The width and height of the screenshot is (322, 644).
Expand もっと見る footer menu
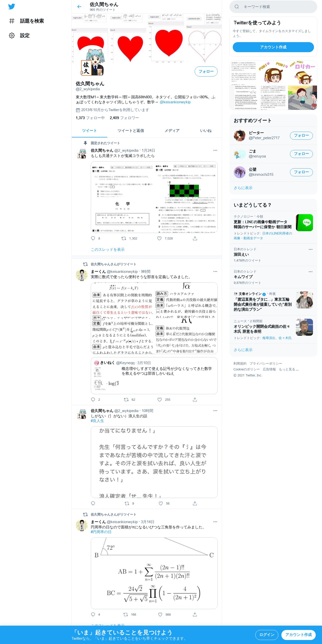tap(289, 369)
